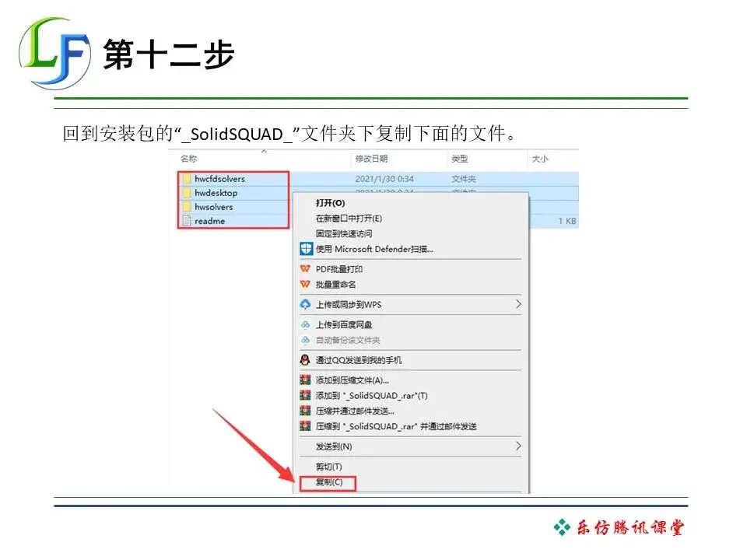
Task: Click the QQ penguin icon
Action: pyautogui.click(x=305, y=360)
